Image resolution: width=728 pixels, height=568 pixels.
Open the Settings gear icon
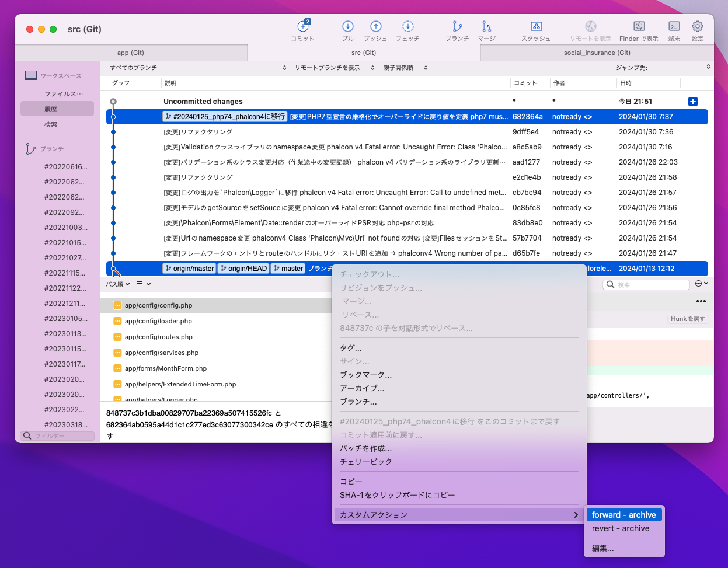pos(697,26)
